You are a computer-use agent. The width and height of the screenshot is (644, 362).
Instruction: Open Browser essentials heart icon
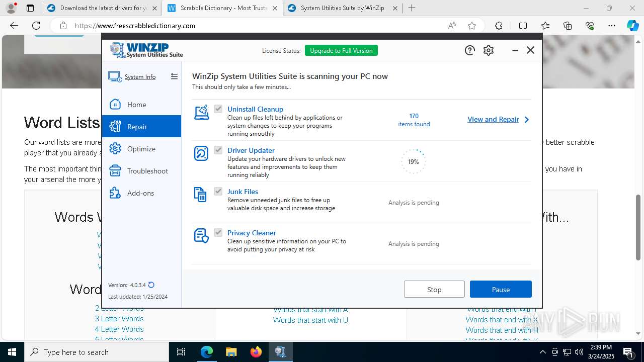click(590, 26)
